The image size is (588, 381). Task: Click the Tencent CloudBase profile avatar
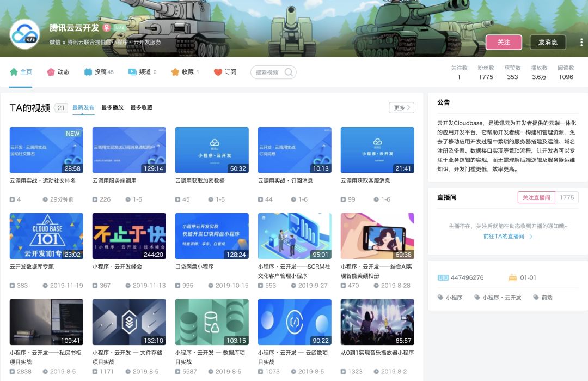[24, 34]
